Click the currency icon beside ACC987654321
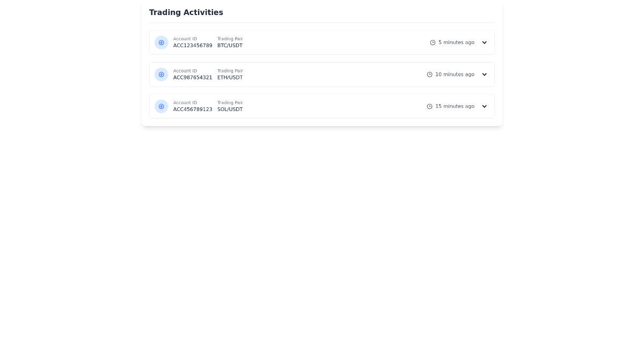Viewport: 644px width, 338px height. (162, 75)
